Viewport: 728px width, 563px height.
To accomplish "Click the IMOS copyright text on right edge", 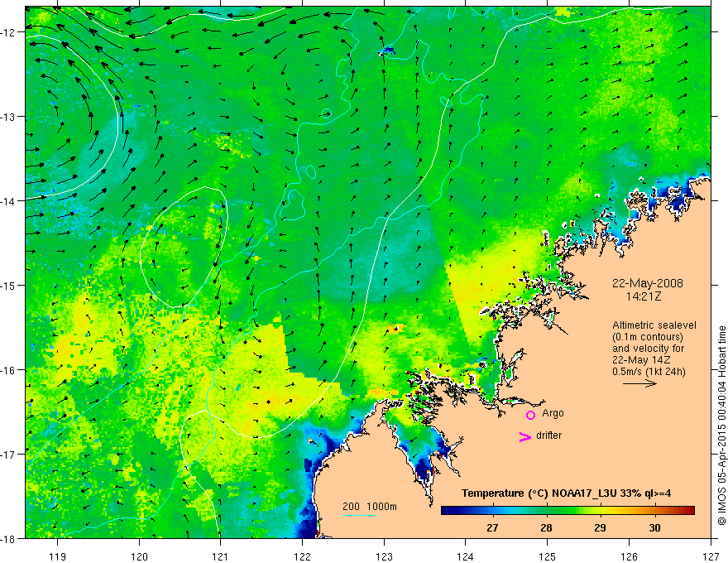I will [722, 426].
